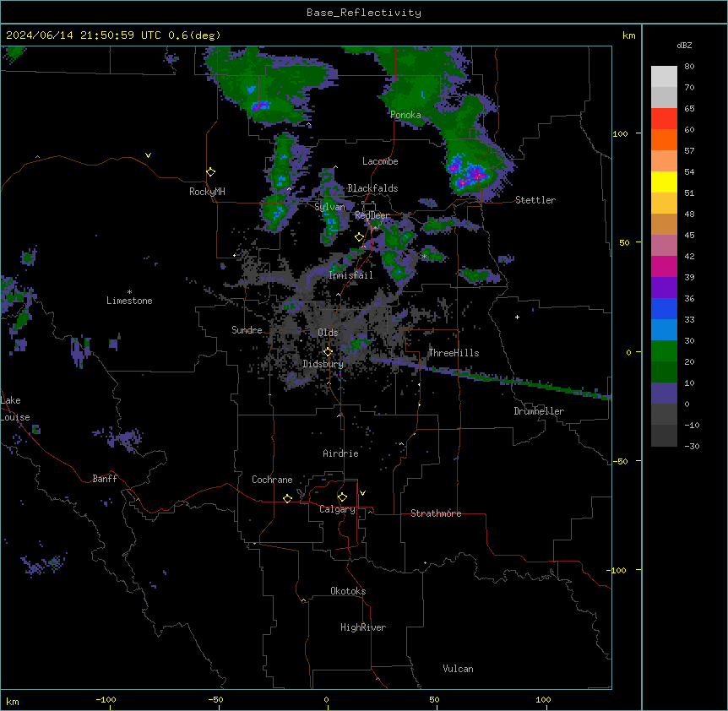Image resolution: width=728 pixels, height=711 pixels.
Task: Select the white plus marker north of Drumheller
Action: (517, 317)
